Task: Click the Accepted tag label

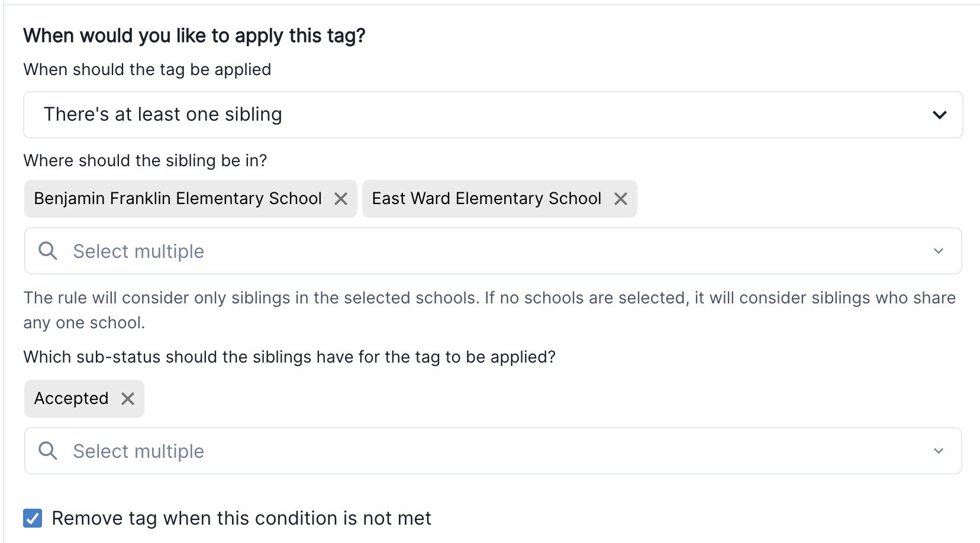Action: coord(71,399)
